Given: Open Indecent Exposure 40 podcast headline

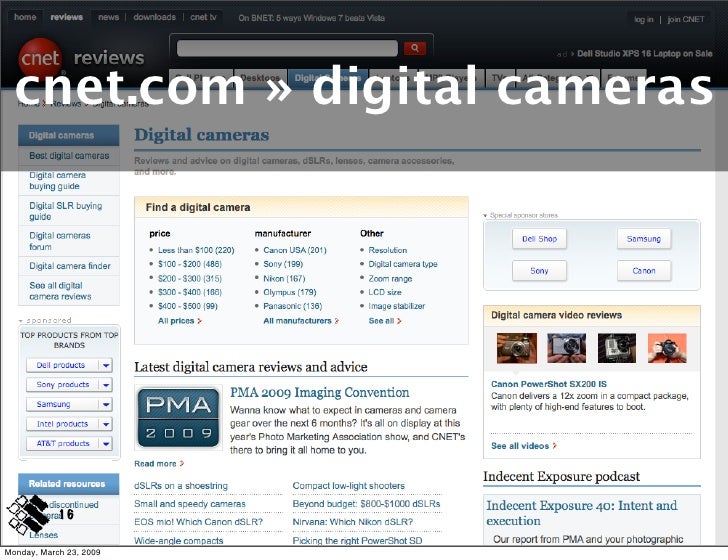Looking at the screenshot, I should [x=582, y=513].
